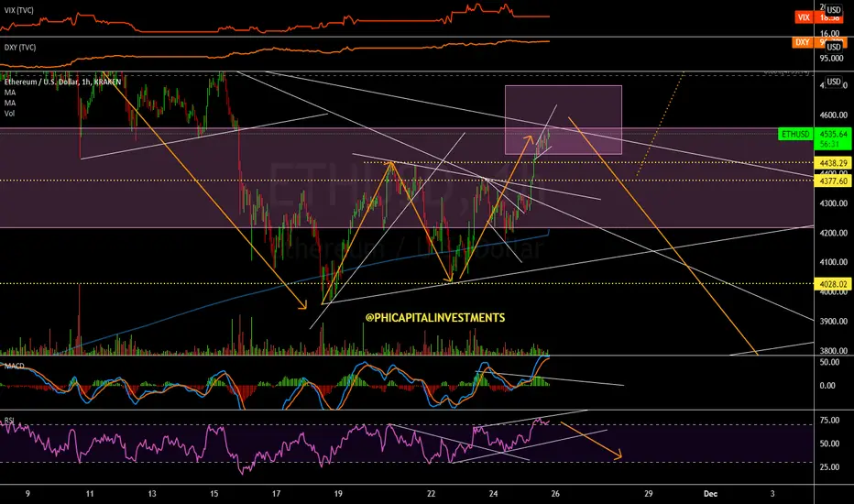The width and height of the screenshot is (854, 504).
Task: Click the MA label directly above Vol
Action: pyautogui.click(x=10, y=103)
